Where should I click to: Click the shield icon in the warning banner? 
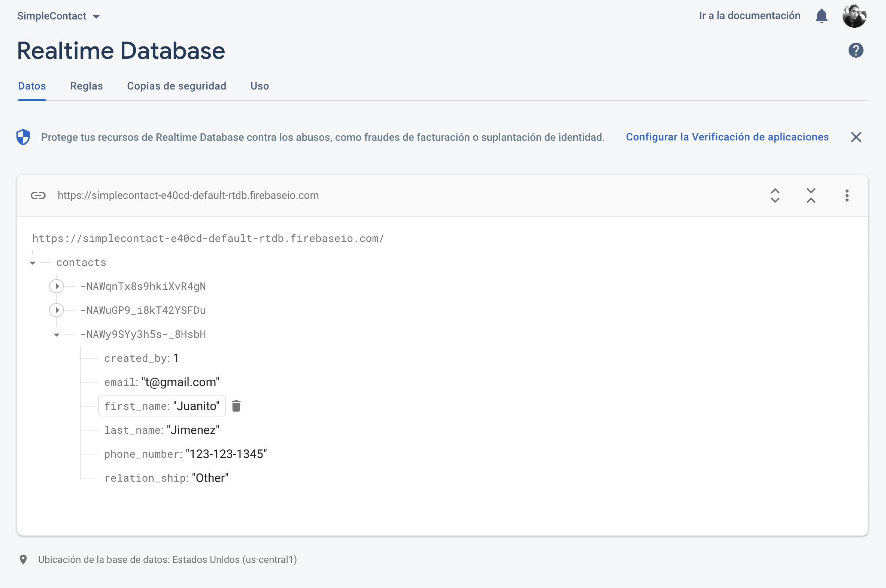click(x=23, y=137)
